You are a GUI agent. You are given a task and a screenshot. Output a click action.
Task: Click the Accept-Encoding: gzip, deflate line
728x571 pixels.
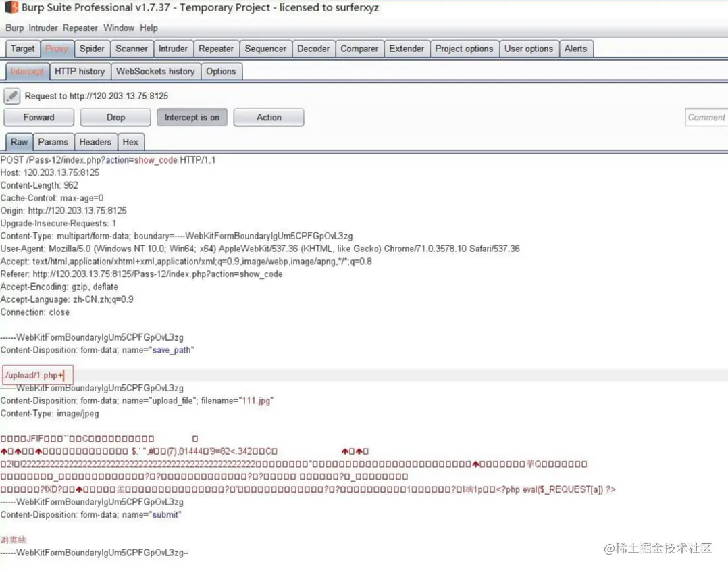(59, 287)
